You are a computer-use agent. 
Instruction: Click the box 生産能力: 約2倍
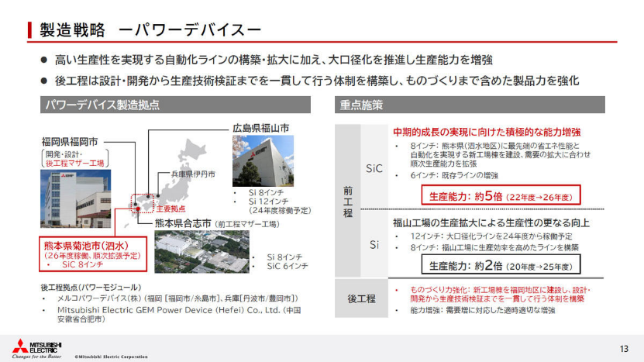501,264
